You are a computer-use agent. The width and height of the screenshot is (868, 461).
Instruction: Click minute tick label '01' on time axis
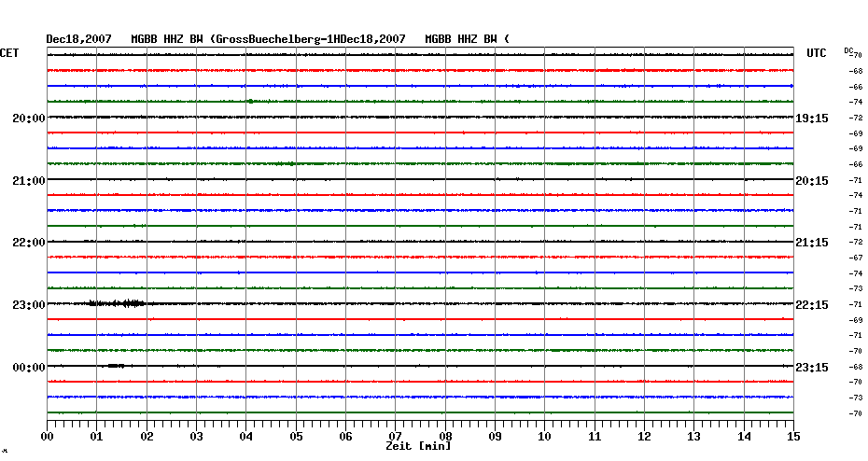(96, 437)
